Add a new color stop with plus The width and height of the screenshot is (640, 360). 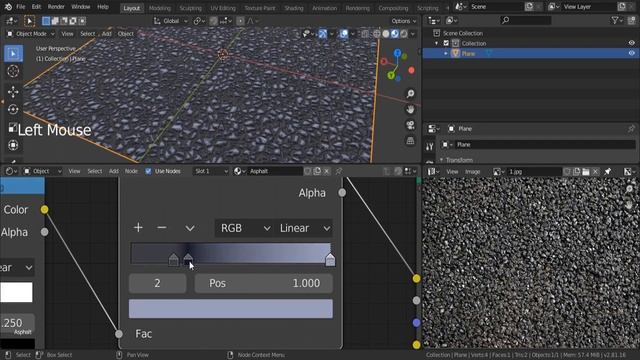(x=138, y=228)
